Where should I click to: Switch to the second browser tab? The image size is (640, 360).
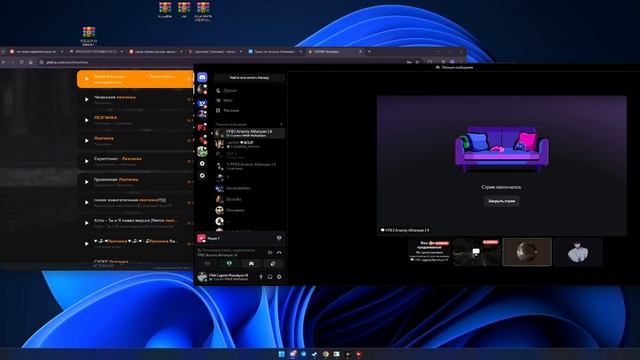click(x=96, y=51)
